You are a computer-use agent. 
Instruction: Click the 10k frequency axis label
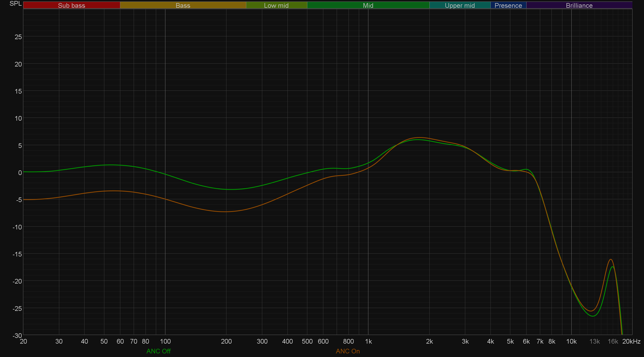pyautogui.click(x=571, y=342)
